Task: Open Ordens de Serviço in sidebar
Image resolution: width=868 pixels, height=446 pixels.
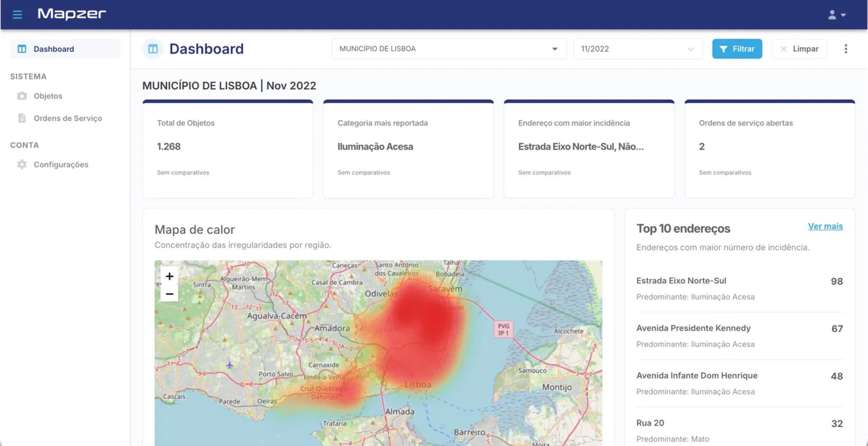Action: 68,118
